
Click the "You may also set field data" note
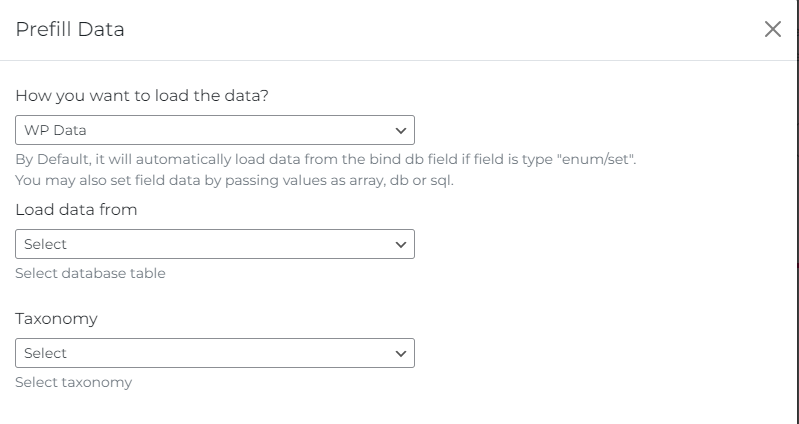234,181
